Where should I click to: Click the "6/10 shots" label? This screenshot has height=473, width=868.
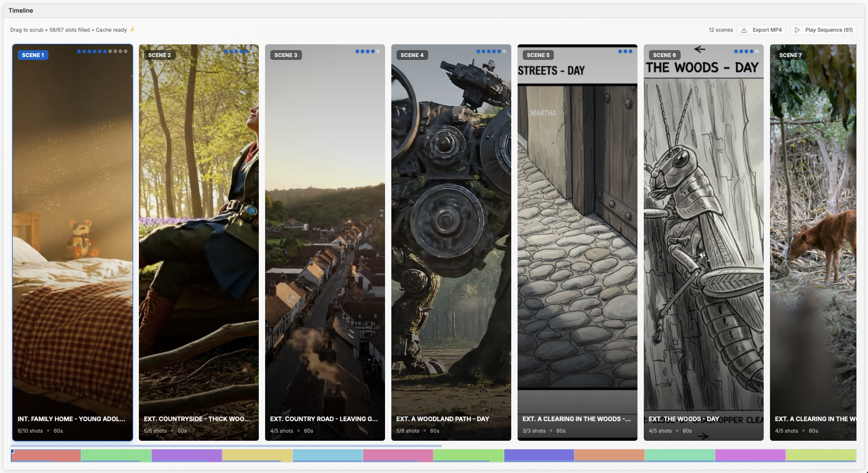31,431
